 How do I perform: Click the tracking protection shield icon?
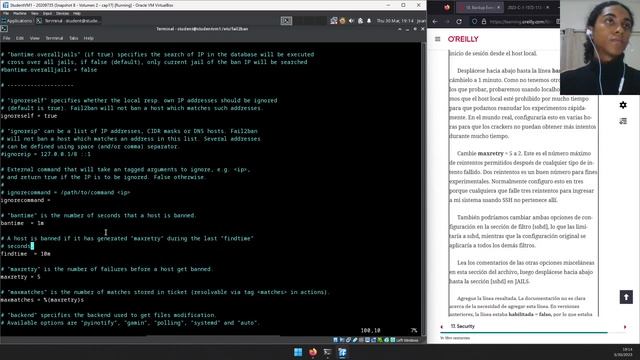tap(474, 21)
